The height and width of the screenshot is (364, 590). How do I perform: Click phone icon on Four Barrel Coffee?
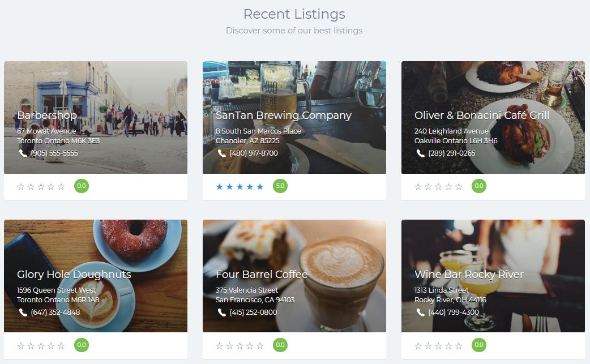(x=222, y=312)
